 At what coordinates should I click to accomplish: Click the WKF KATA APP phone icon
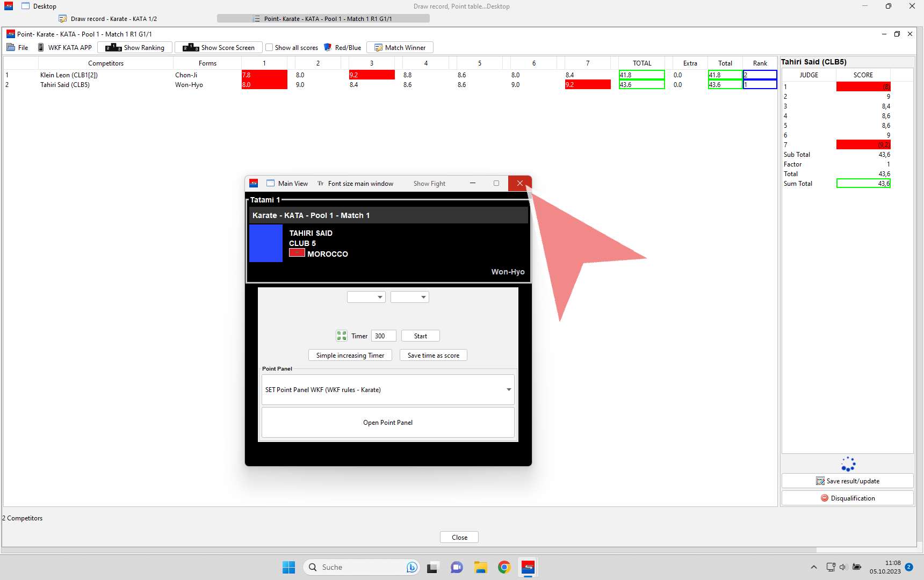pos(41,48)
